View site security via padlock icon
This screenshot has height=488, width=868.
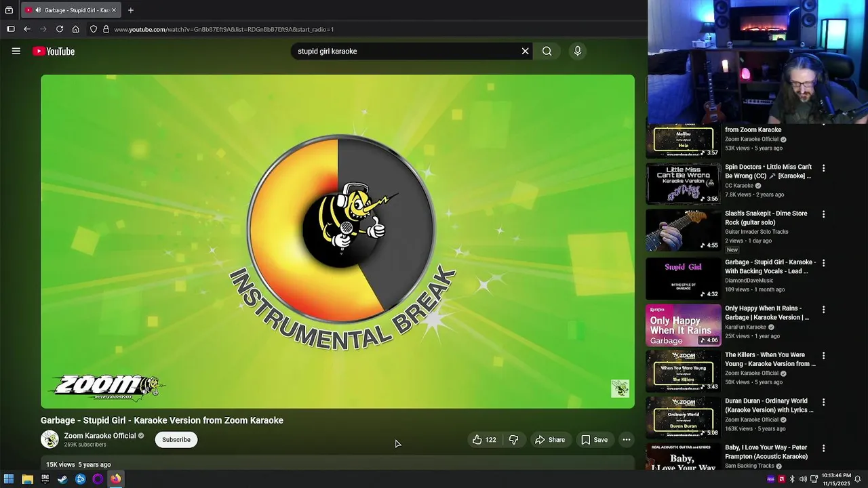point(106,29)
